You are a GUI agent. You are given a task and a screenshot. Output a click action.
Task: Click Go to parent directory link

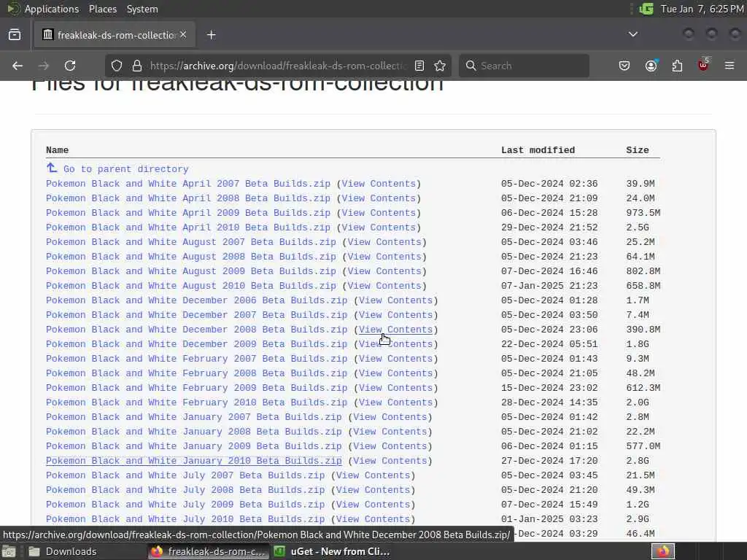[x=125, y=169]
